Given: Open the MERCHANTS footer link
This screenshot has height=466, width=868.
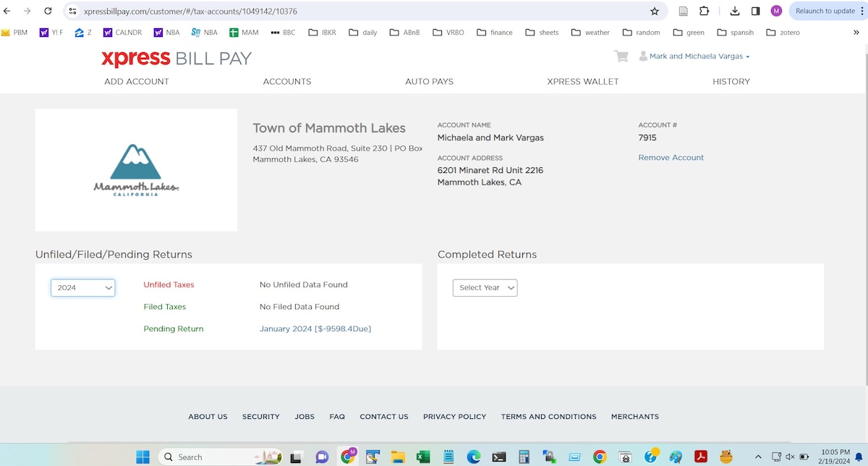Looking at the screenshot, I should (635, 417).
